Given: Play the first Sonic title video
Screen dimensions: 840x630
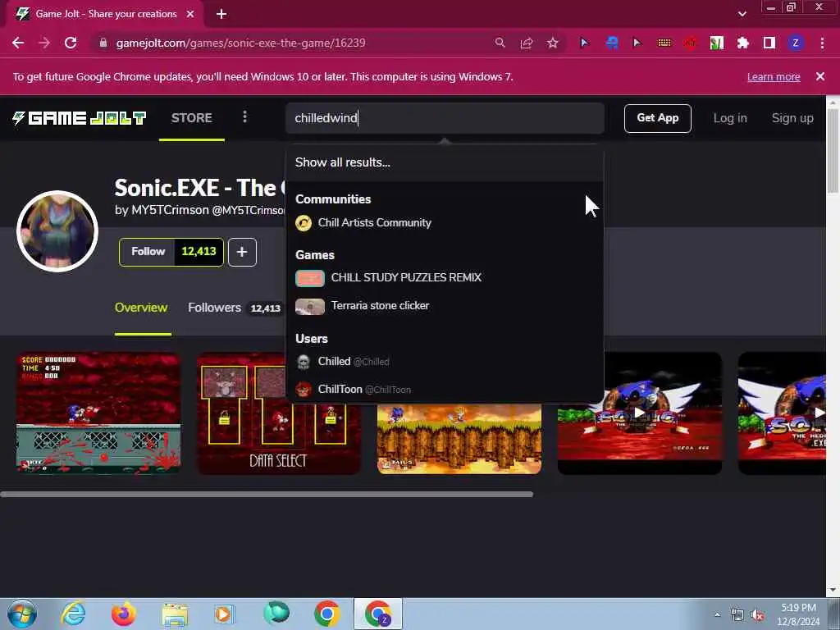Looking at the screenshot, I should coord(640,413).
